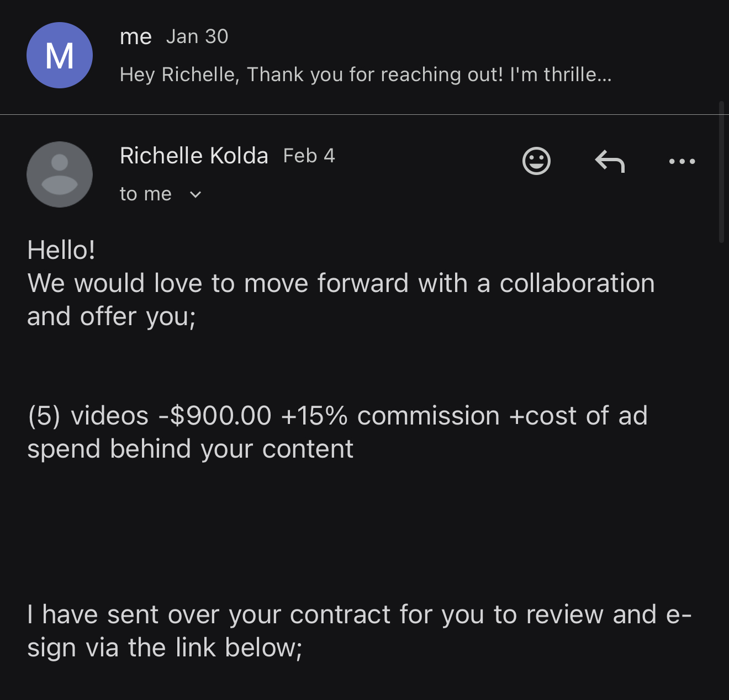Select the Feb 4 date stamp
The image size is (729, 700).
coord(309,156)
